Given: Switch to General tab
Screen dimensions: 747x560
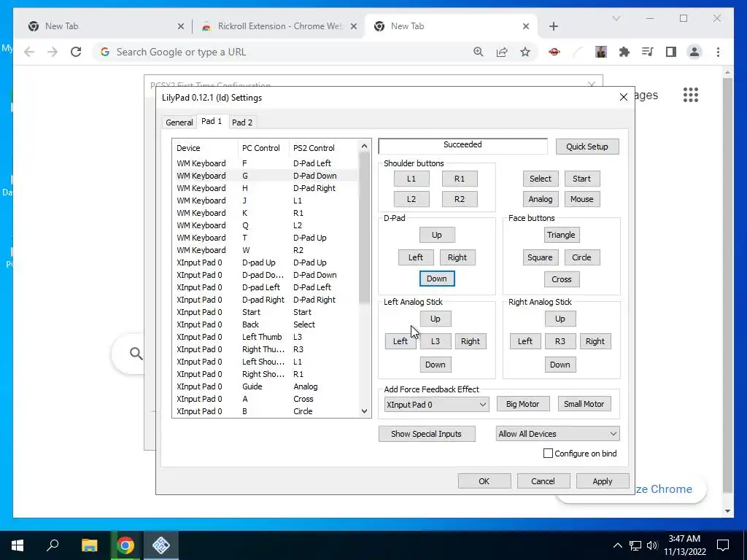Looking at the screenshot, I should click(179, 122).
